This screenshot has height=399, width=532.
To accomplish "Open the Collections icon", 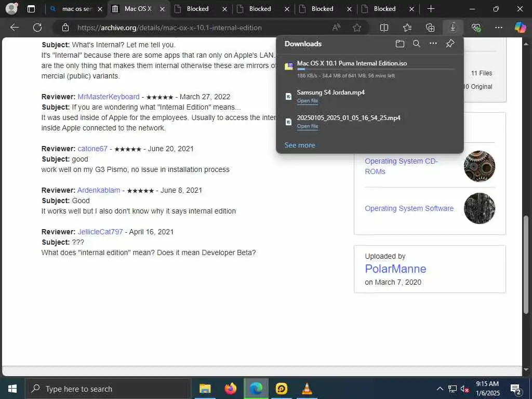I will tap(430, 28).
